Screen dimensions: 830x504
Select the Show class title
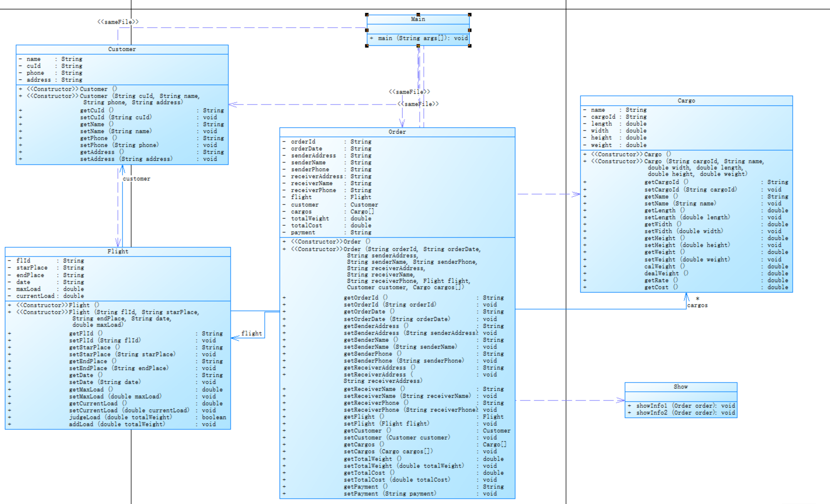(680, 386)
